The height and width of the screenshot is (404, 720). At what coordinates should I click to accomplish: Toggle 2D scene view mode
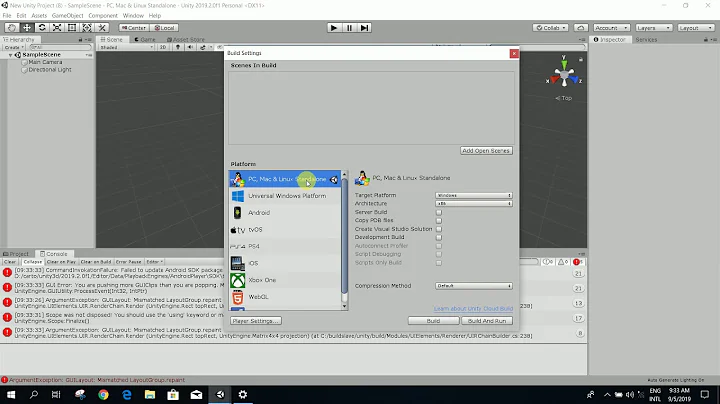click(x=163, y=47)
